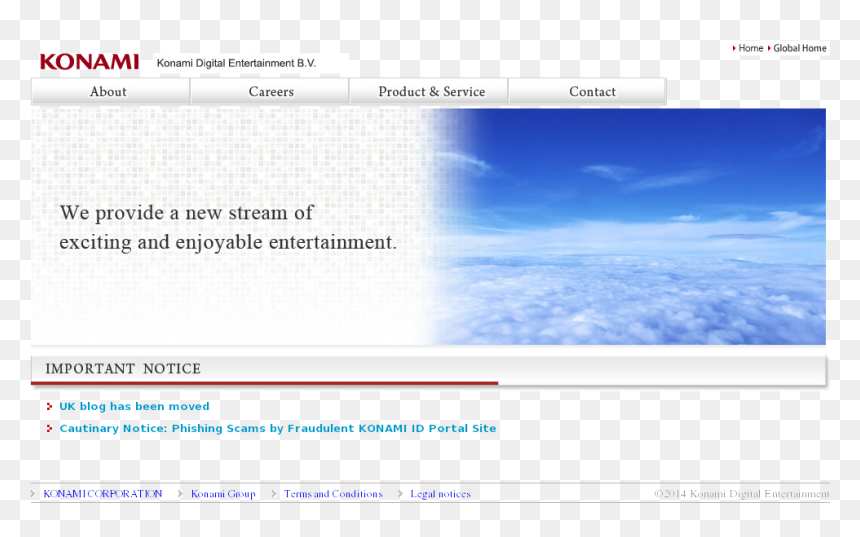Open the Phishing Scams cautionary notice
The width and height of the screenshot is (860, 537).
[x=278, y=428]
